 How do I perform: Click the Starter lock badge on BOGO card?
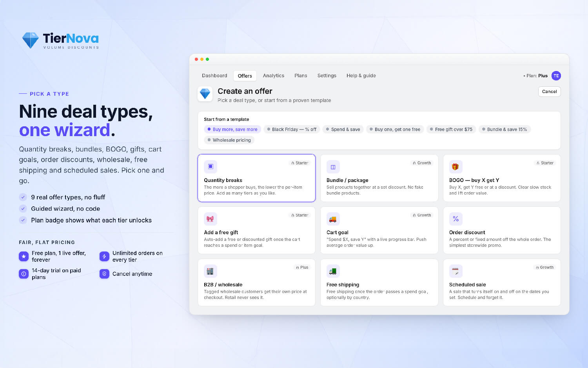[545, 163]
